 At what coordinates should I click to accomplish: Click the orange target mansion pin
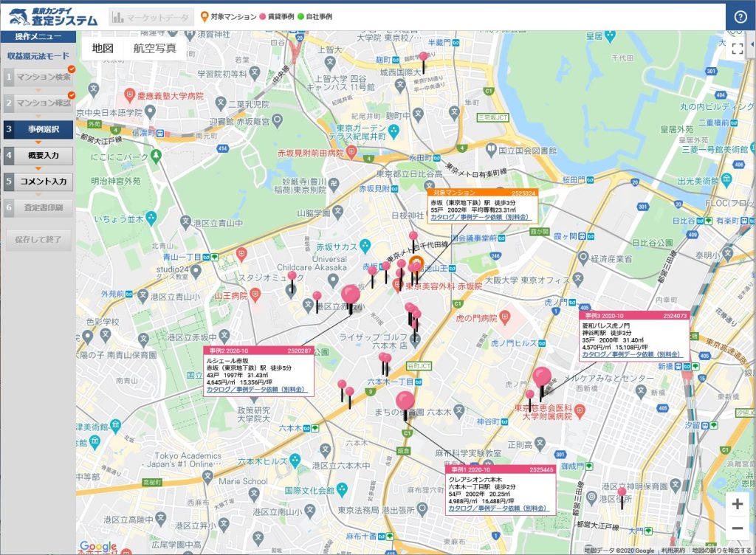tap(415, 265)
